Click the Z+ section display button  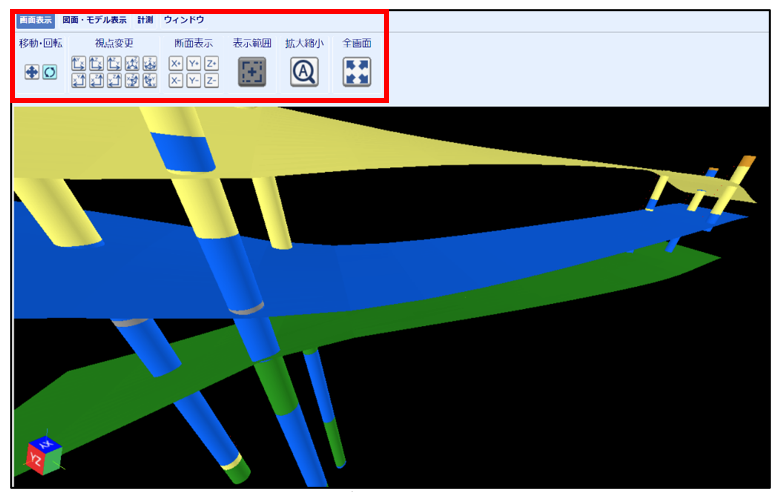tap(211, 63)
